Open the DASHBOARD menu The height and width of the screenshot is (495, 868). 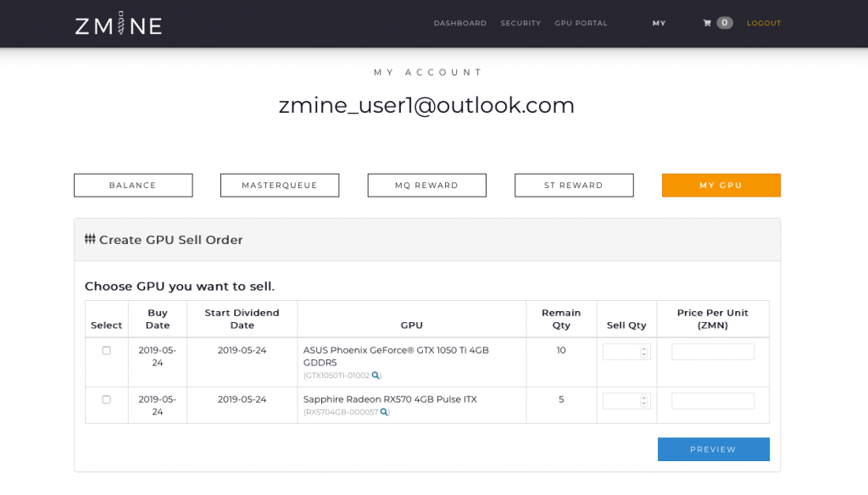459,23
